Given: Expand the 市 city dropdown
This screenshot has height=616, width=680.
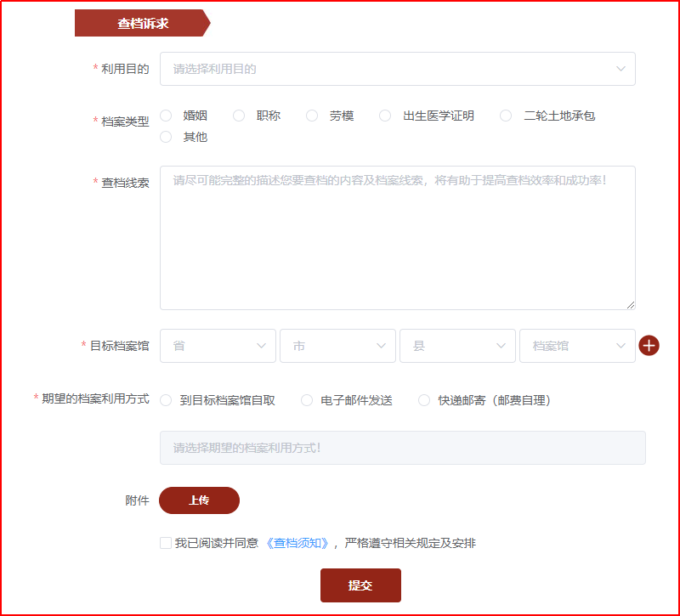Looking at the screenshot, I should [337, 346].
